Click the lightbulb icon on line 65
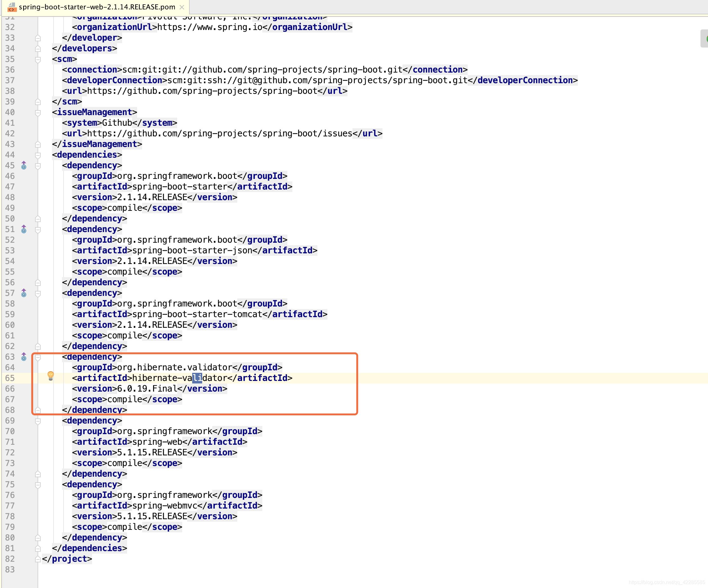Screen dimensions: 708x588 (x=52, y=377)
